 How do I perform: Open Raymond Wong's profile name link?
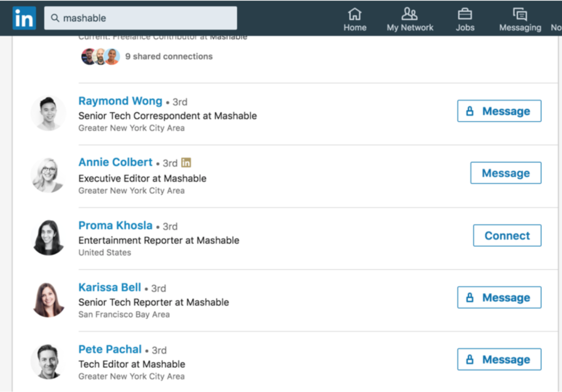[120, 101]
